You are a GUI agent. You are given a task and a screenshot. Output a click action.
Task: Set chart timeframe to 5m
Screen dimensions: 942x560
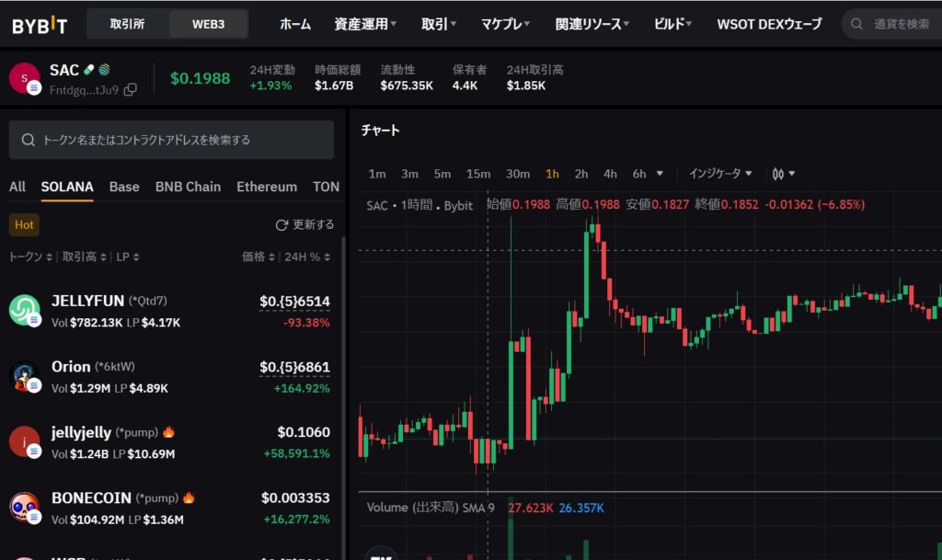coord(442,174)
